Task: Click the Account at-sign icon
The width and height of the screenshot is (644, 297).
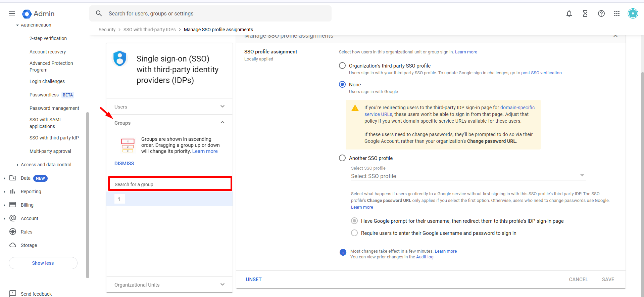Action: tap(13, 218)
